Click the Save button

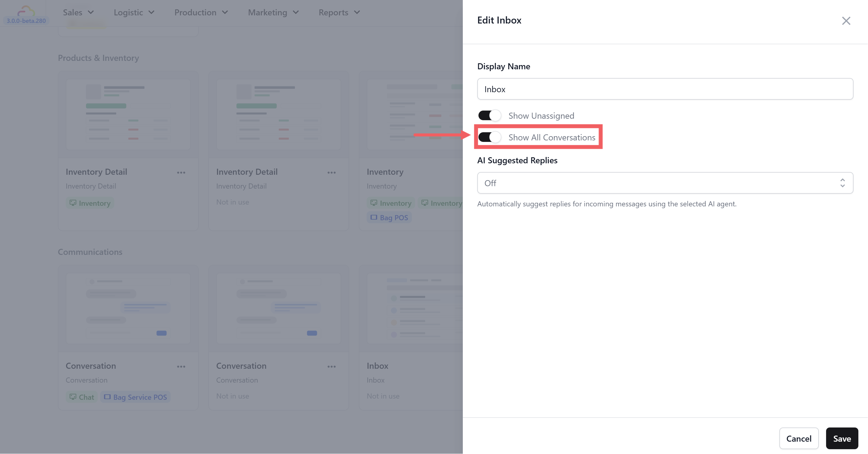pyautogui.click(x=842, y=438)
